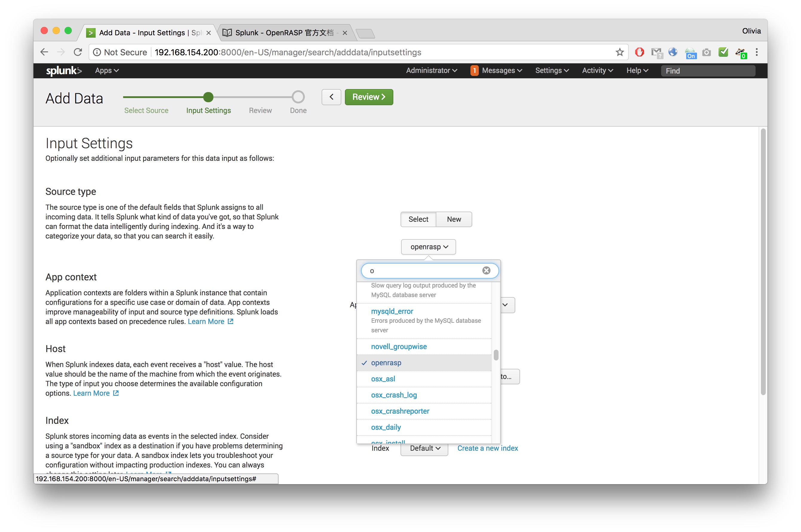Expand the openrasp sourcetype dropdown
This screenshot has height=532, width=801.
(x=428, y=247)
